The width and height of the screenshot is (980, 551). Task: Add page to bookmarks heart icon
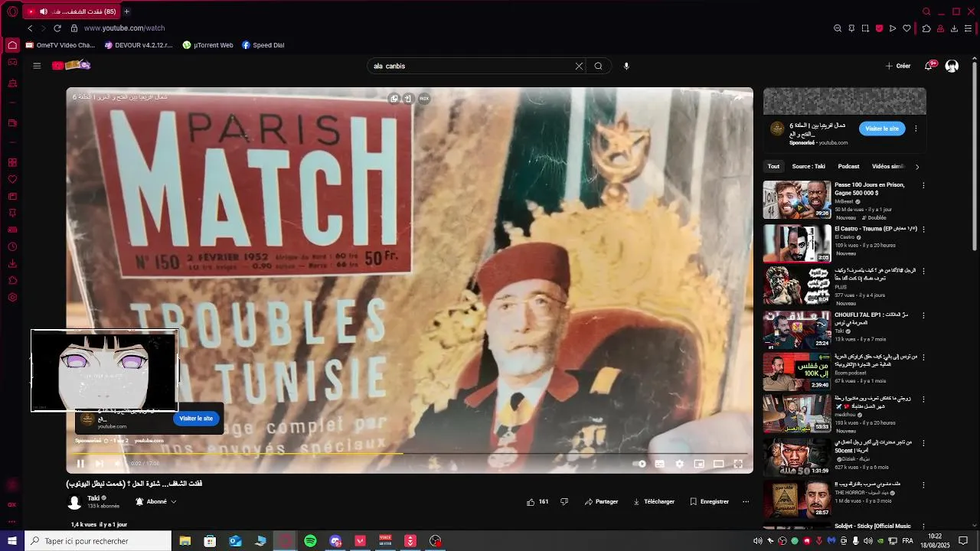click(906, 28)
